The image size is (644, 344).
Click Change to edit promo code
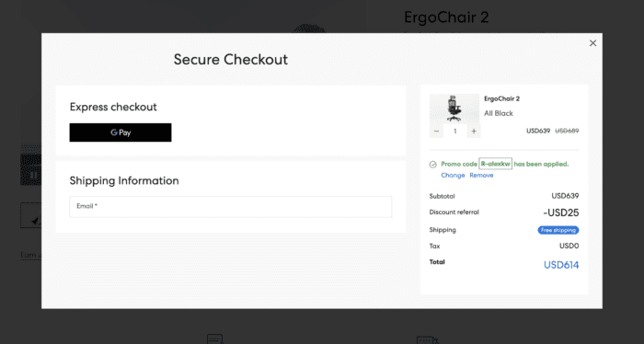click(453, 176)
